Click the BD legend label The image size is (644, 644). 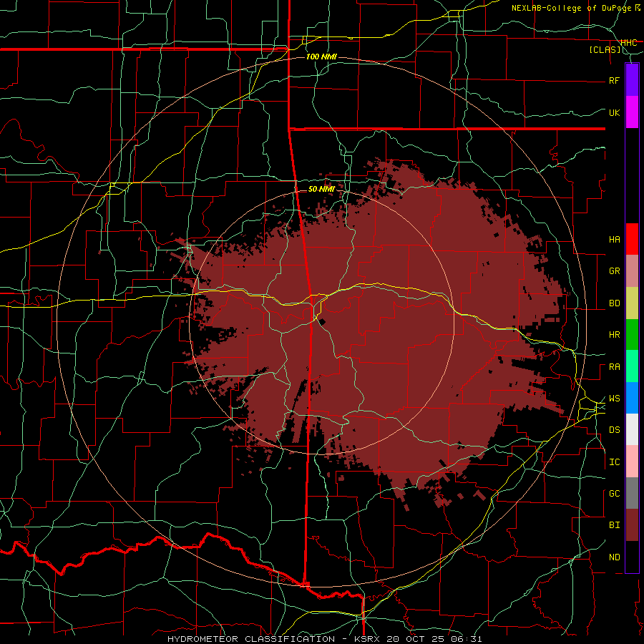(614, 303)
